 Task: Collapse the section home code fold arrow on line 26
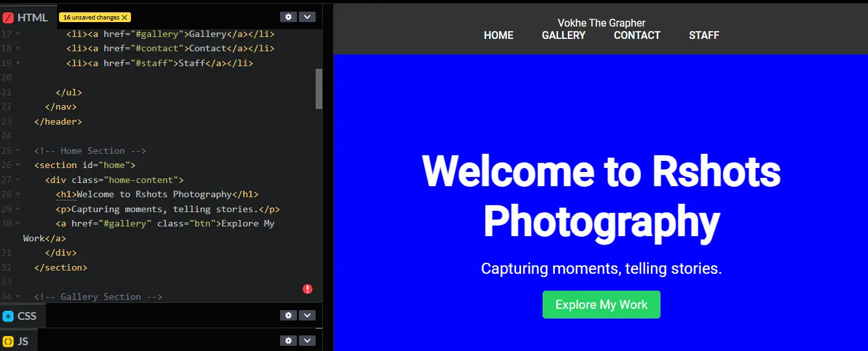[18, 165]
